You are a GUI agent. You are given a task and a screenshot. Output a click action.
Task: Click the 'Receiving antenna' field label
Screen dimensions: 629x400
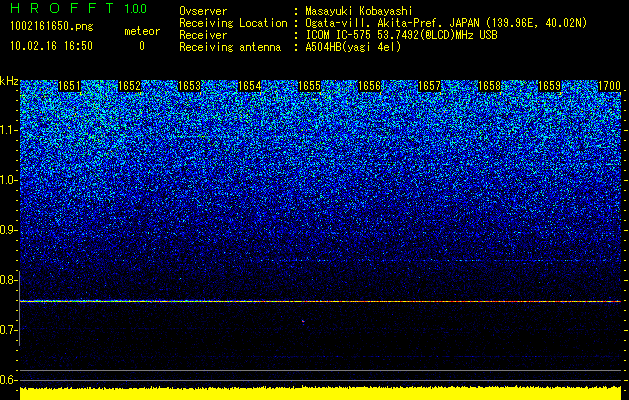[230, 47]
